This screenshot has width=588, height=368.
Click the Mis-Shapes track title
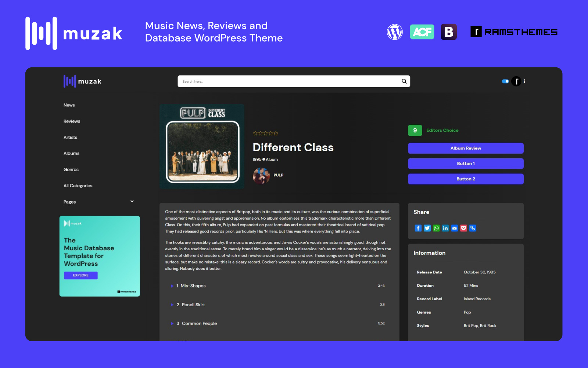pyautogui.click(x=193, y=286)
